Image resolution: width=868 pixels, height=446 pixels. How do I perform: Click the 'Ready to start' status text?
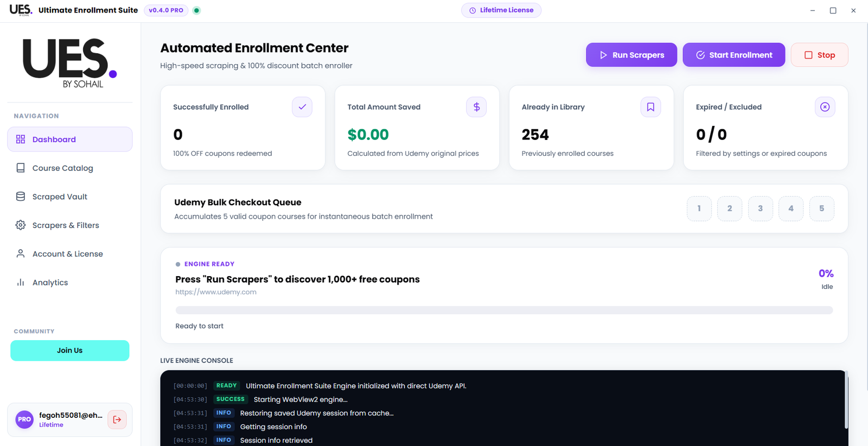[x=199, y=326]
